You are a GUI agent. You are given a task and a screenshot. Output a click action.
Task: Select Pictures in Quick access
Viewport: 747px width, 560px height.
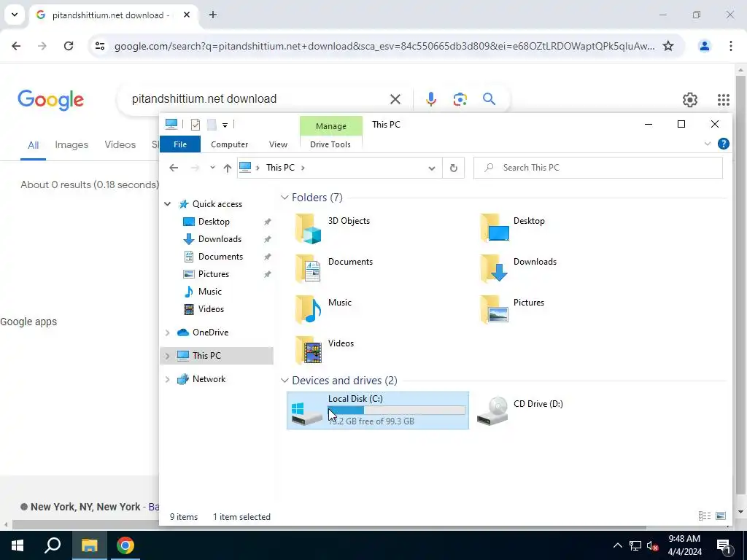point(214,274)
